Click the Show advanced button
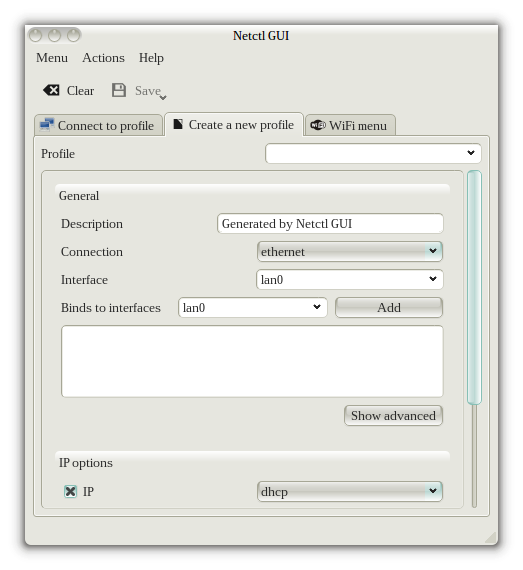The image size is (523, 570). pos(393,416)
